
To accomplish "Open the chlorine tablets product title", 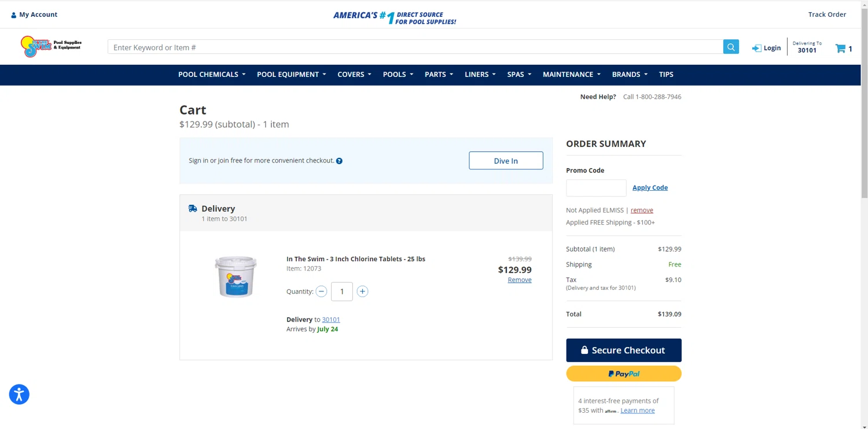I will [x=356, y=259].
